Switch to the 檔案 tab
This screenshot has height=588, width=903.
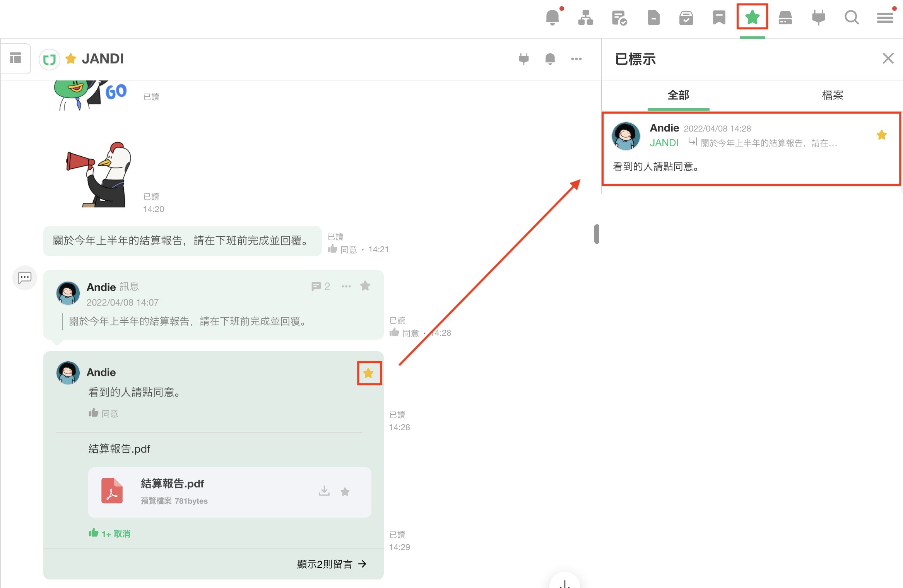tap(833, 95)
